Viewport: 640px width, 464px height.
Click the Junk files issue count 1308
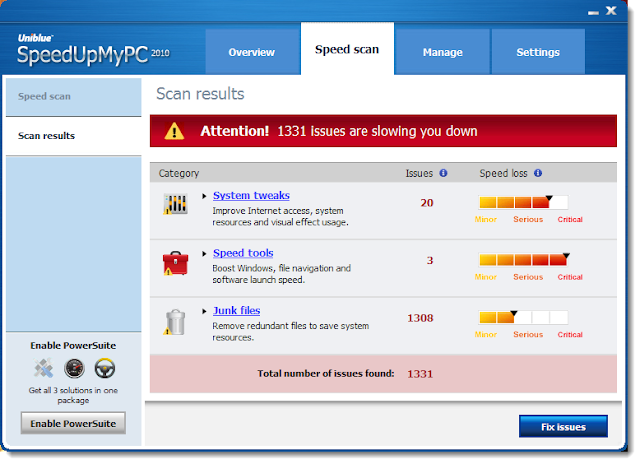click(420, 318)
